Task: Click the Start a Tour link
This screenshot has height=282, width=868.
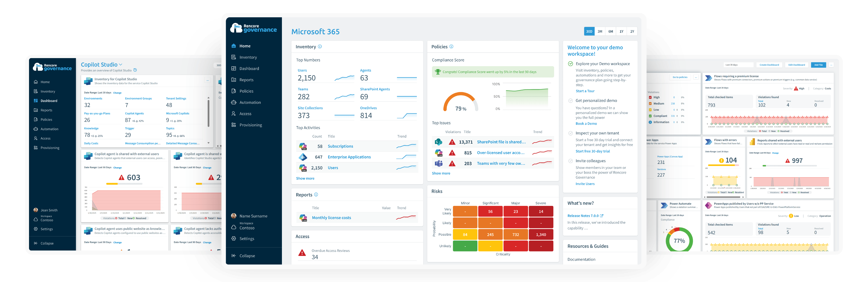Action: point(585,91)
